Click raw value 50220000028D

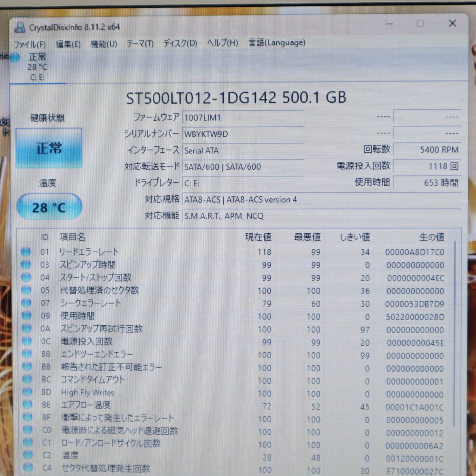(415, 317)
